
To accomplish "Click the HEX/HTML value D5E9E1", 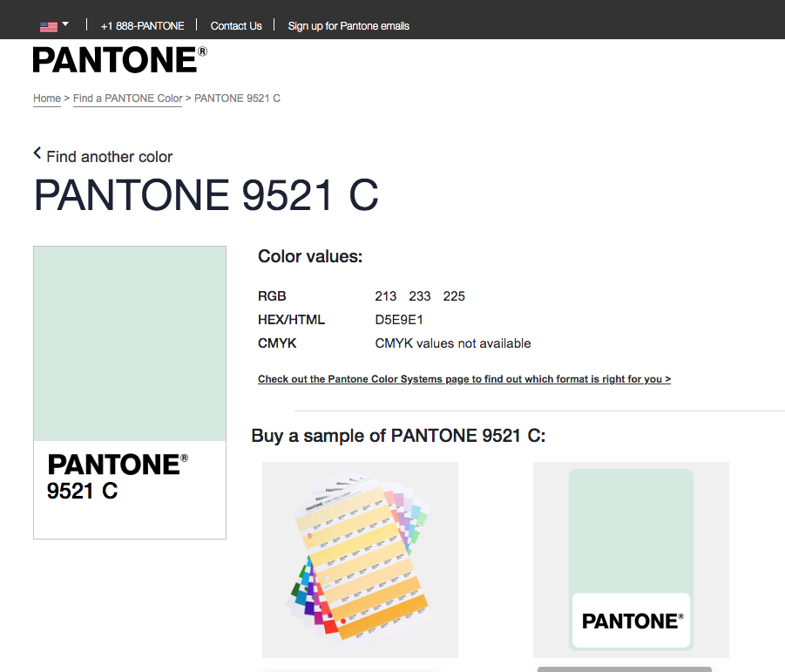I will pos(399,320).
